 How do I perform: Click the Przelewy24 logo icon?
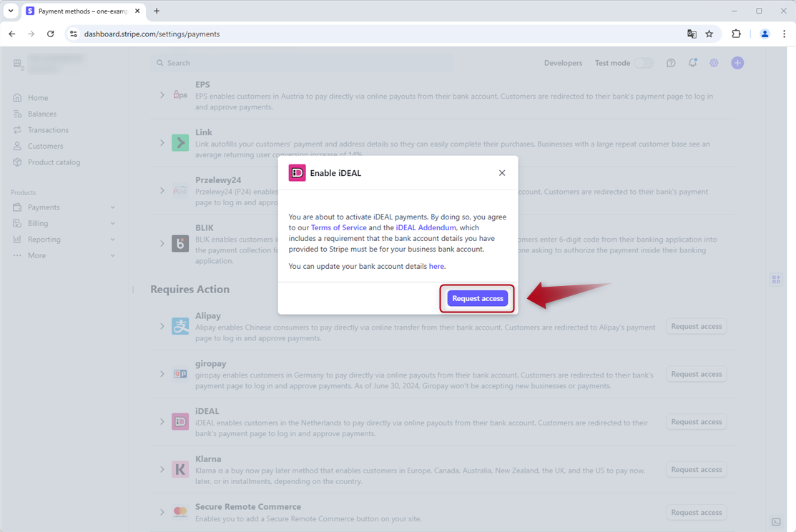point(180,190)
